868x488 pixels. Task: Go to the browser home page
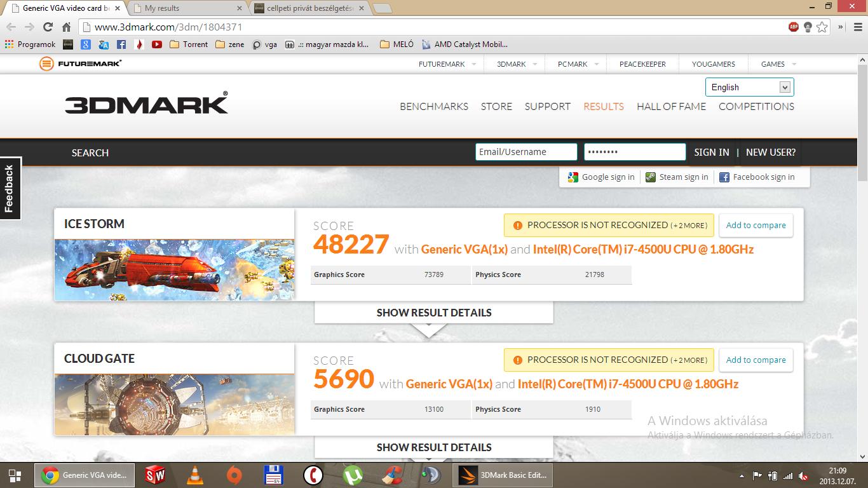click(66, 27)
